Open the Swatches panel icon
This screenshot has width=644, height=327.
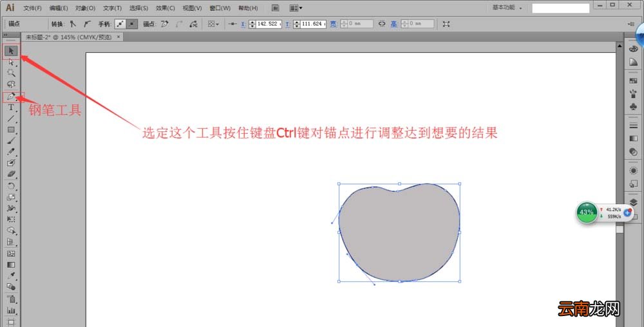click(x=633, y=81)
